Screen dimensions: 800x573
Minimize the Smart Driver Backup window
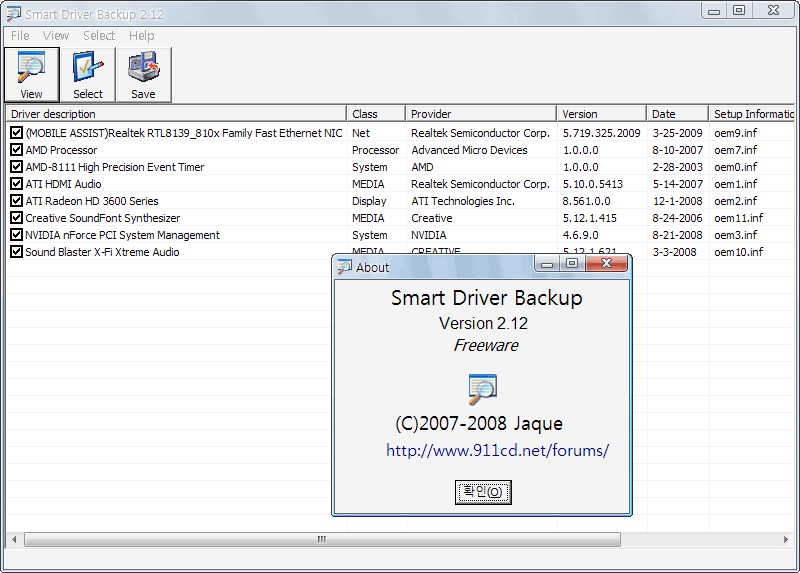(x=714, y=10)
